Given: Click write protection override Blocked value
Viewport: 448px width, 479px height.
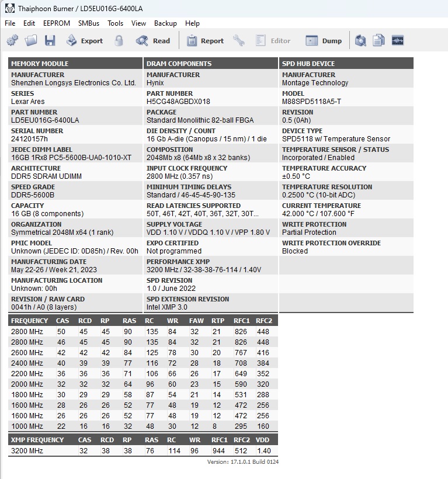Looking at the screenshot, I should click(295, 251).
